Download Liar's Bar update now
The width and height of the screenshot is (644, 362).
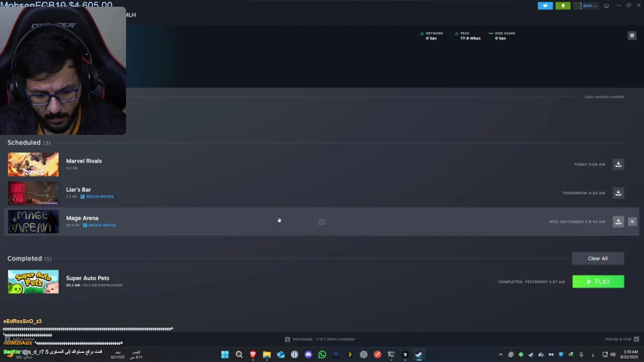coord(618,193)
